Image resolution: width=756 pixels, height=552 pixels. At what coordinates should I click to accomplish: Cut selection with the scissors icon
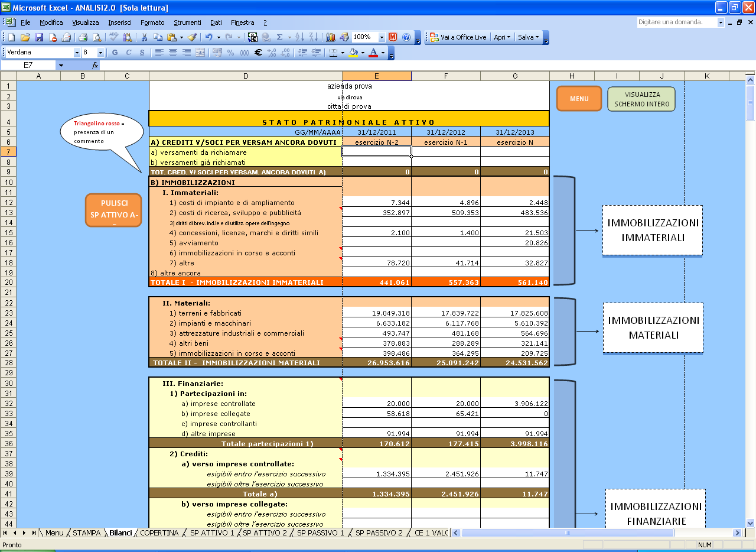point(144,37)
